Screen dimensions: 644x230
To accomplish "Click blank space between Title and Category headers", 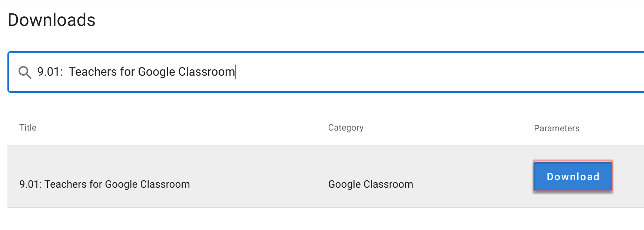I will [x=182, y=128].
